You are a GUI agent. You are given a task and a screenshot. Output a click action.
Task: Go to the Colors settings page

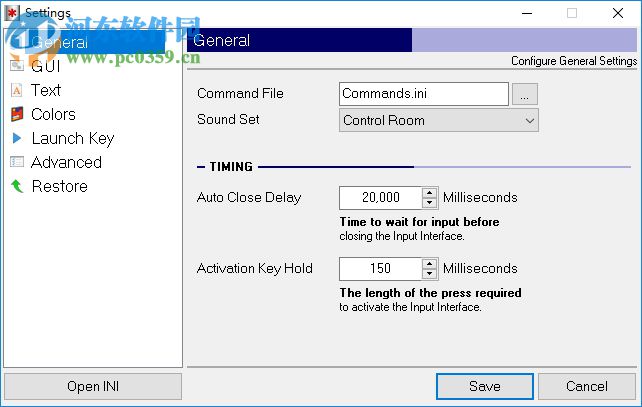click(x=53, y=114)
